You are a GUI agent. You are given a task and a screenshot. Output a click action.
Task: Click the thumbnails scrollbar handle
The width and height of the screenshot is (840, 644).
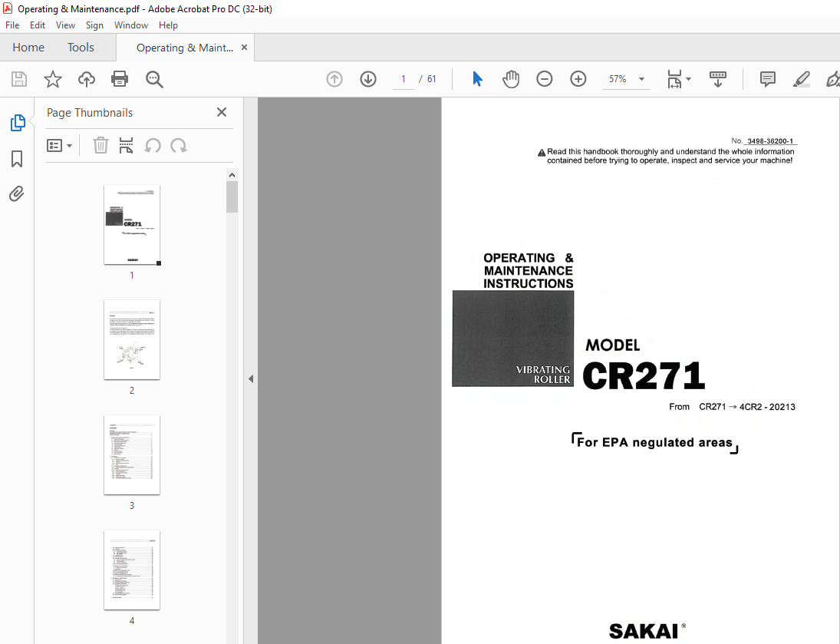pyautogui.click(x=232, y=197)
